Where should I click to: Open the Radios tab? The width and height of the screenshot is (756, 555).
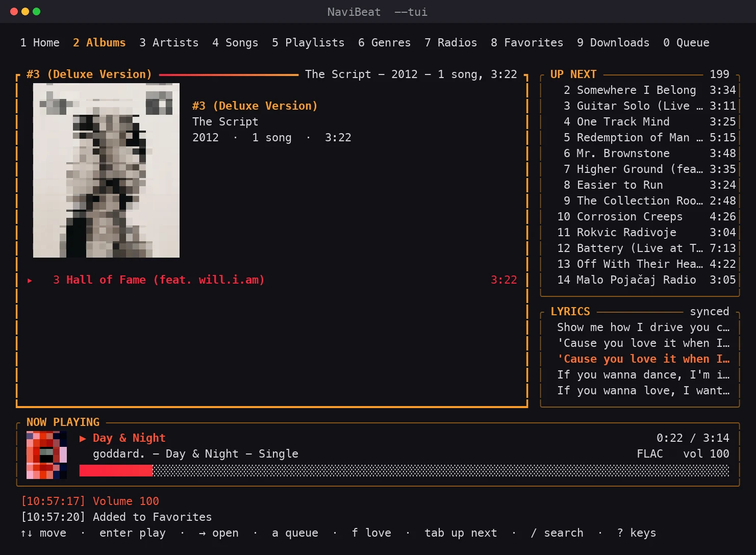450,42
